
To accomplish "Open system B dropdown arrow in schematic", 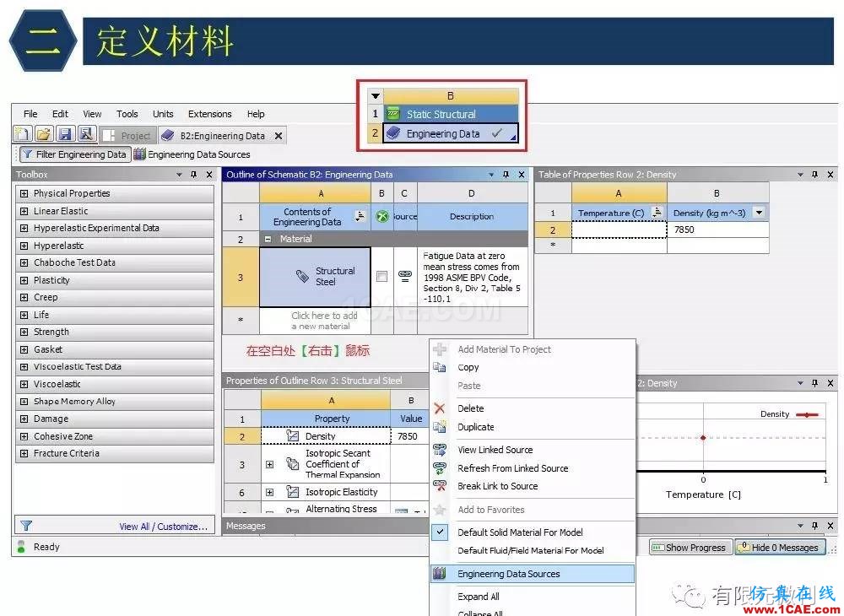I will (376, 96).
